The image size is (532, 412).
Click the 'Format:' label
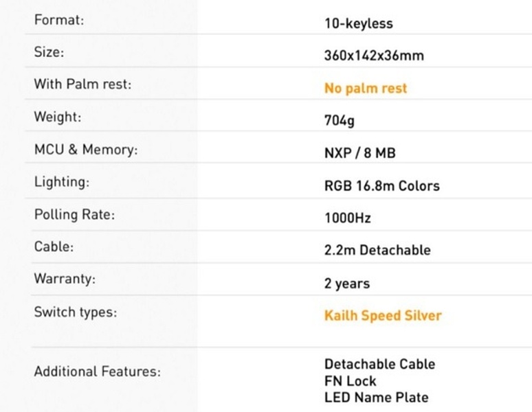[59, 20]
